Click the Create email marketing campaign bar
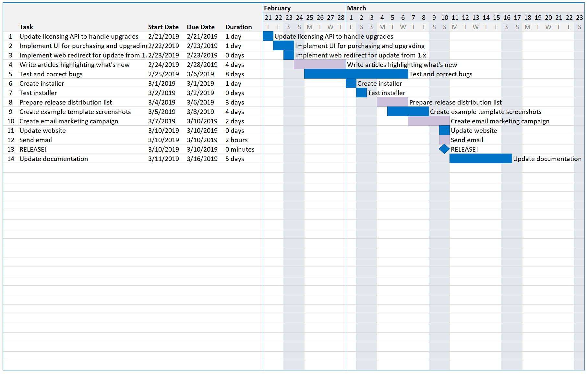Screen dimensions: 588x374 pyautogui.click(x=428, y=121)
